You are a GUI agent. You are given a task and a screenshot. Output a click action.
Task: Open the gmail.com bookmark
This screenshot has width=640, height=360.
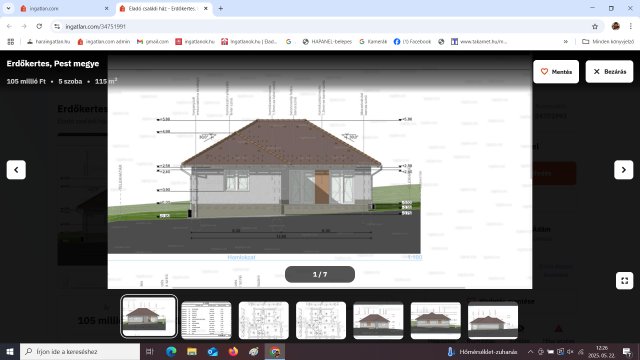pyautogui.click(x=153, y=42)
